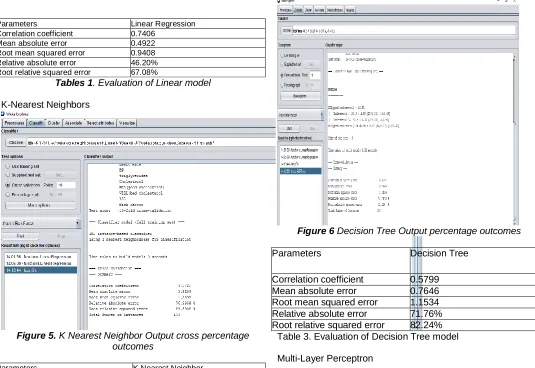Click the "0.4922" mean absolute error cell
Screen dimensions: 535x368
[x=198, y=43]
